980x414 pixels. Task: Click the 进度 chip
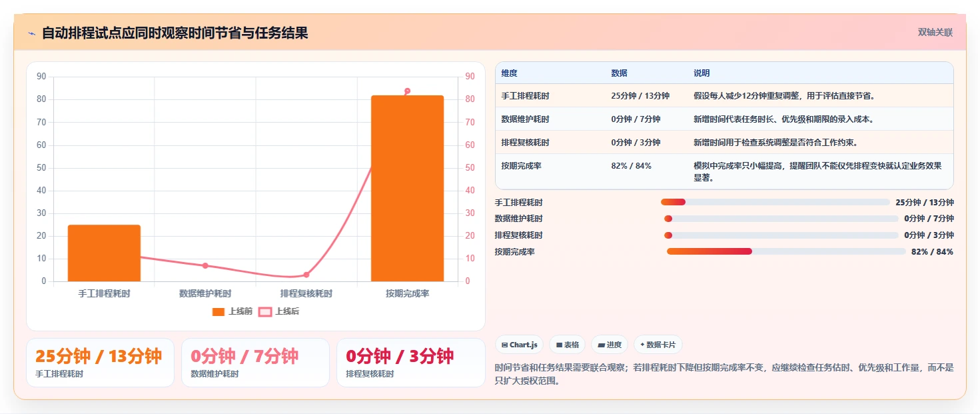coord(610,345)
